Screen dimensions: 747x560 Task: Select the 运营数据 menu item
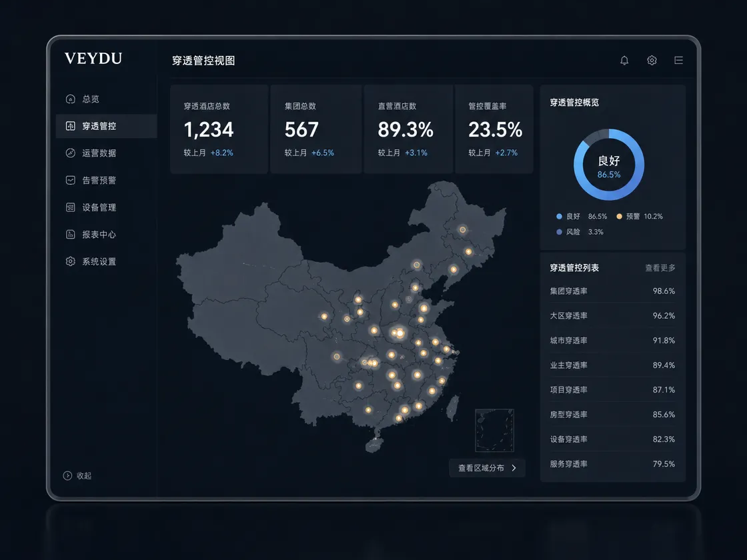[x=106, y=153]
